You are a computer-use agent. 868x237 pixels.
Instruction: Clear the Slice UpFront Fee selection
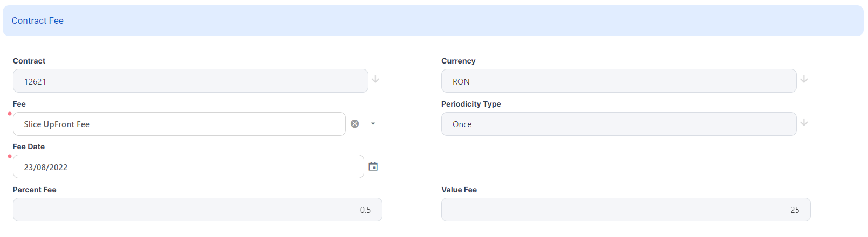pyautogui.click(x=354, y=124)
